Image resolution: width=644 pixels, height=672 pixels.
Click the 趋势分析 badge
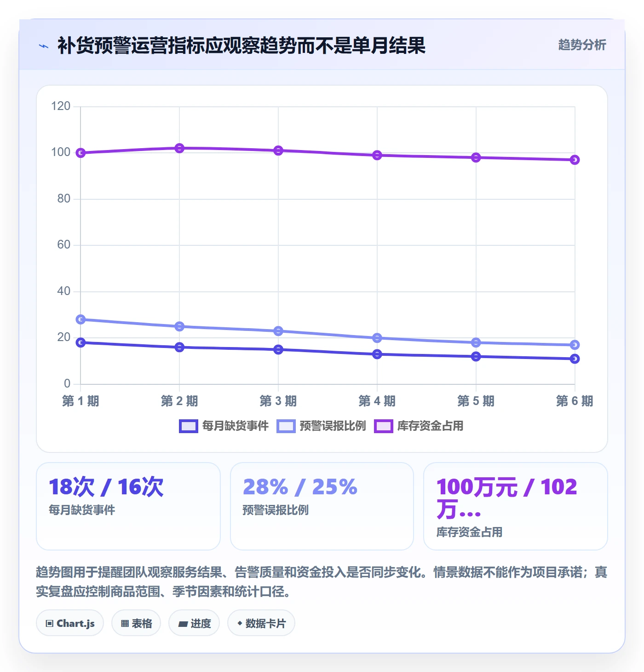pyautogui.click(x=582, y=45)
